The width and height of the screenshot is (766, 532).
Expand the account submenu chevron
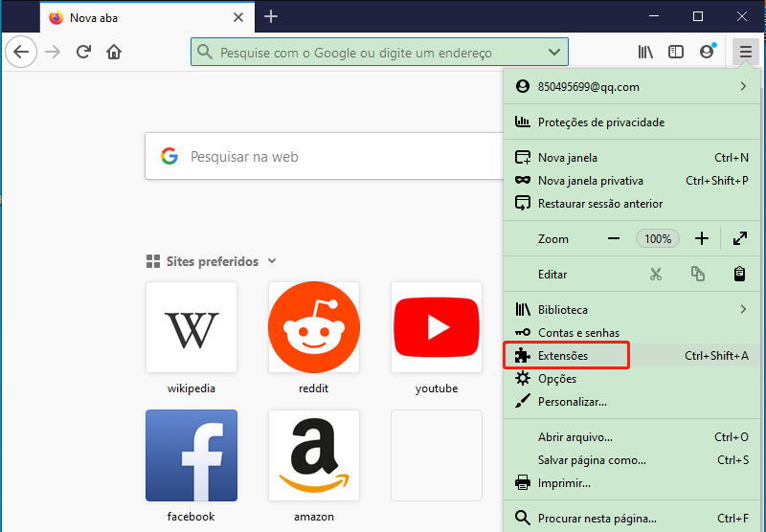(743, 86)
